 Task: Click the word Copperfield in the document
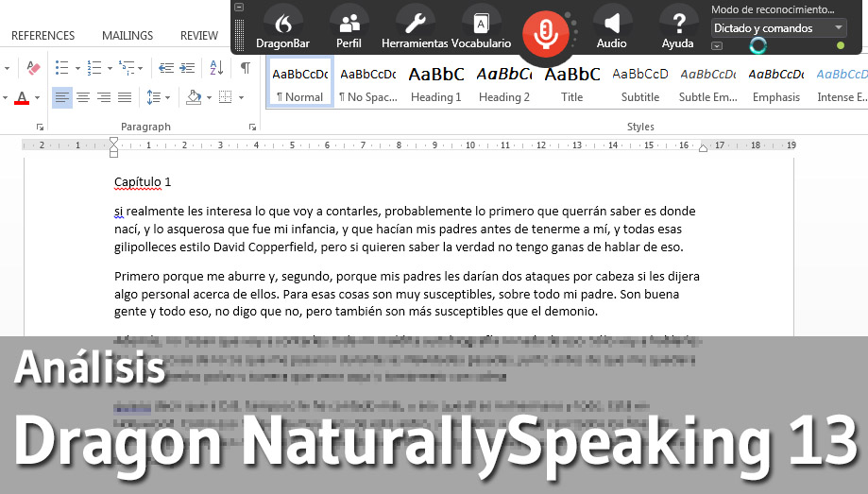click(x=281, y=247)
